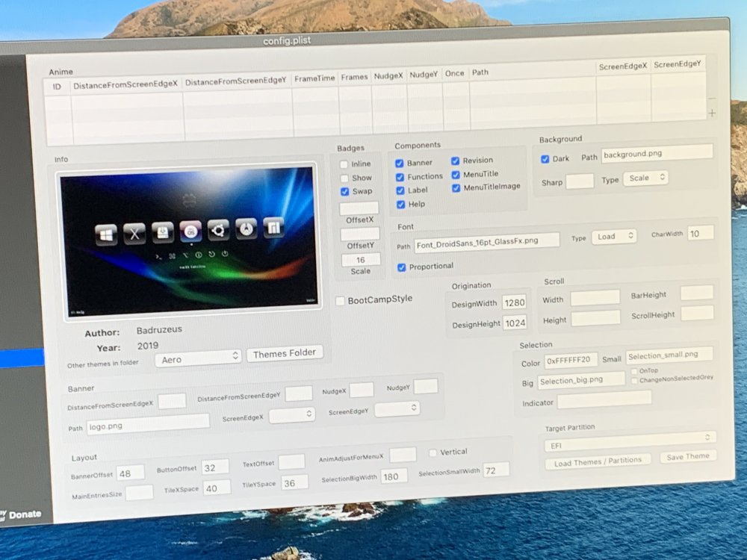The image size is (747, 560).
Task: Uncheck the Swap badges checkbox
Action: (344, 191)
